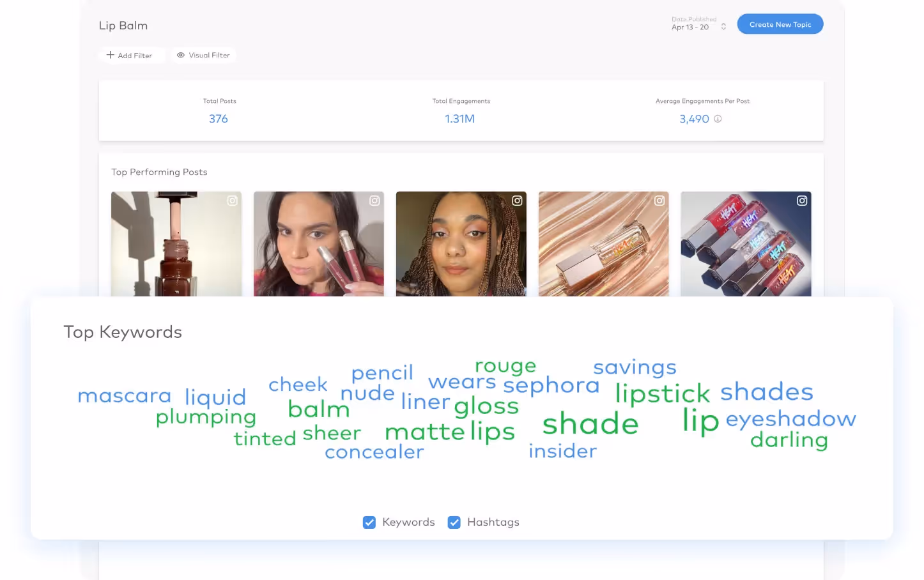Select keyword 'mascara' in word cloud
The width and height of the screenshot is (924, 580).
tap(125, 396)
